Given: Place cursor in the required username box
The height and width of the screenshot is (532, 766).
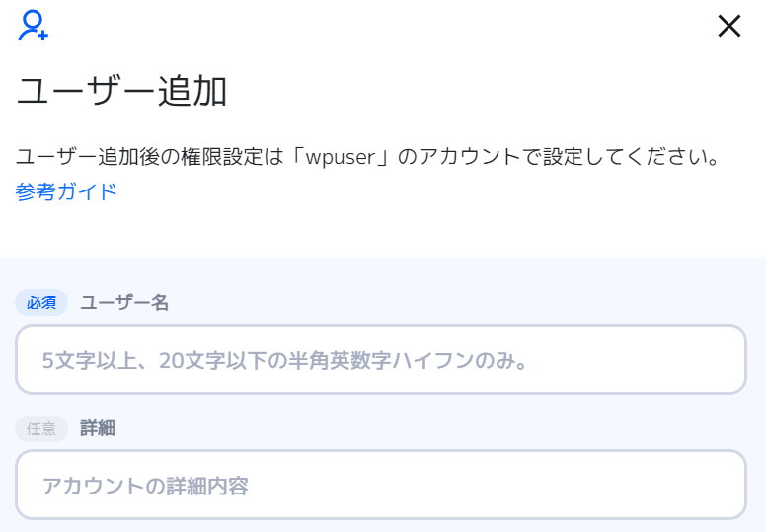Looking at the screenshot, I should [x=381, y=359].
